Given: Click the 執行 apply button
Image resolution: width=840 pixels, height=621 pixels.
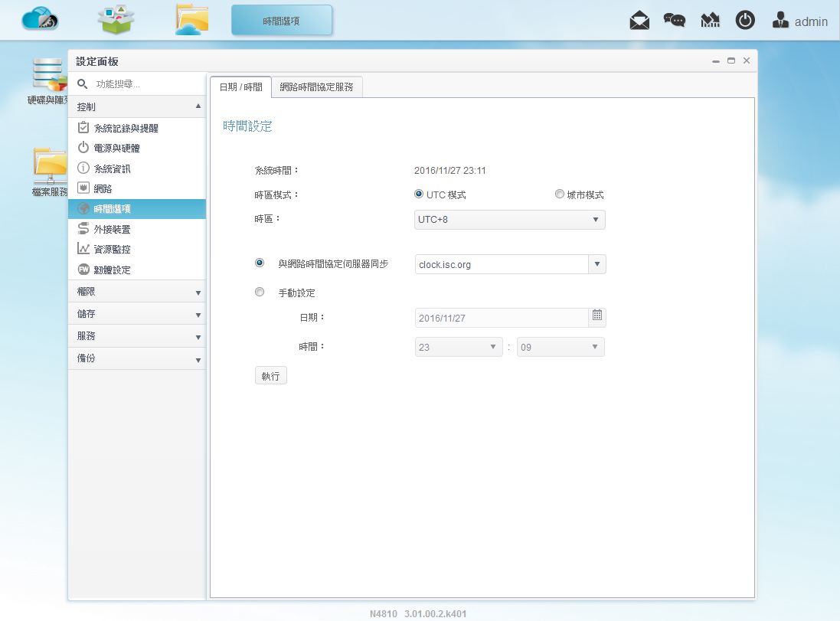Looking at the screenshot, I should tap(270, 376).
